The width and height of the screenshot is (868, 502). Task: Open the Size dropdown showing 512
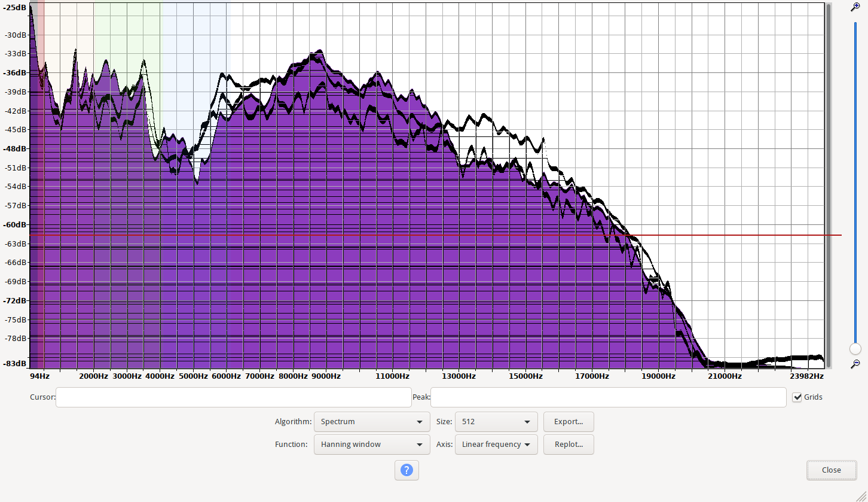(496, 422)
